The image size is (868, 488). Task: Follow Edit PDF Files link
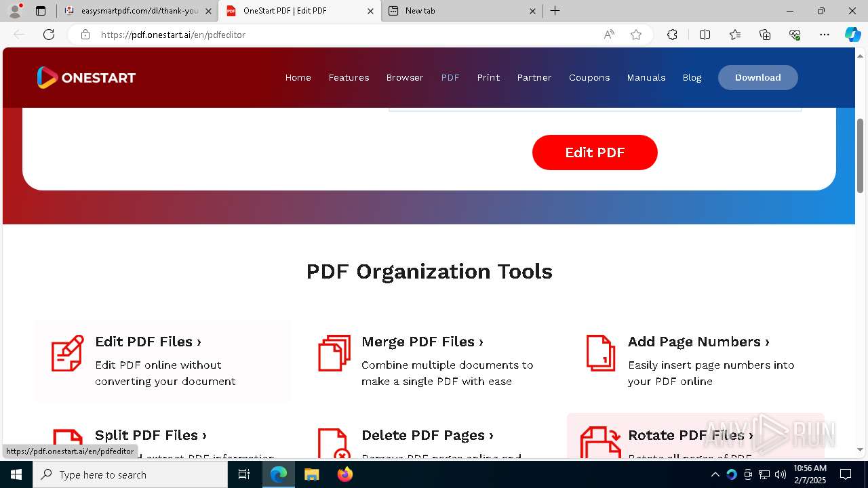point(148,342)
